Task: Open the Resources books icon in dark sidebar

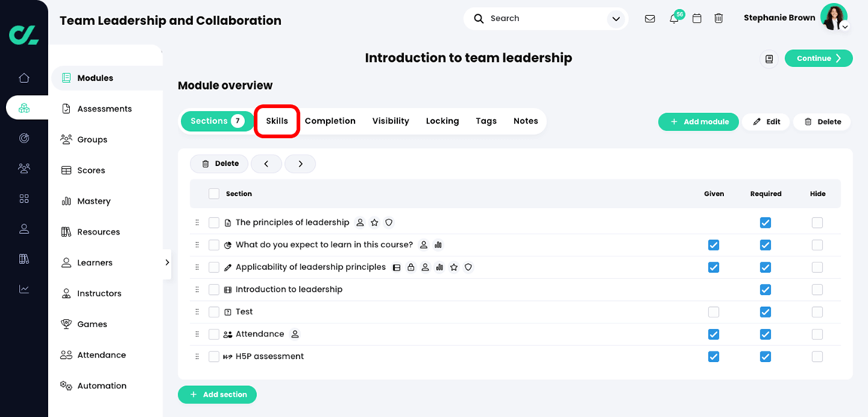Action: point(24,259)
